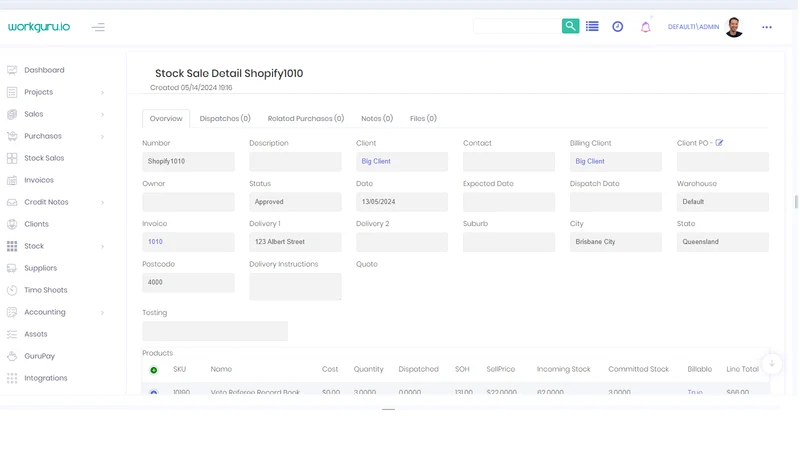Click the GuruPay sidebar icon

pyautogui.click(x=12, y=356)
